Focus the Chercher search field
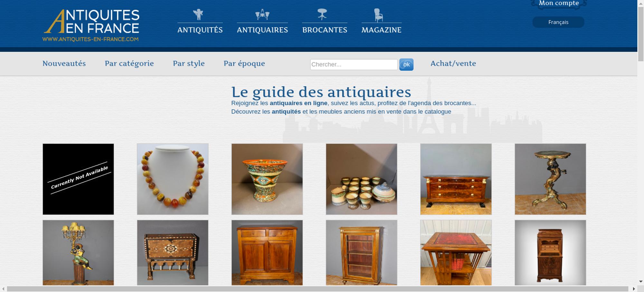This screenshot has height=292, width=644. pyautogui.click(x=354, y=64)
